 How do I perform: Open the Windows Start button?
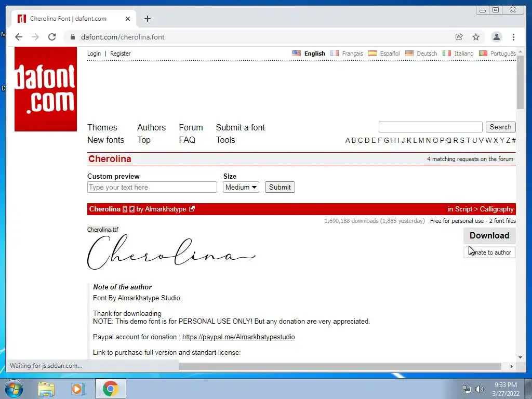click(14, 389)
